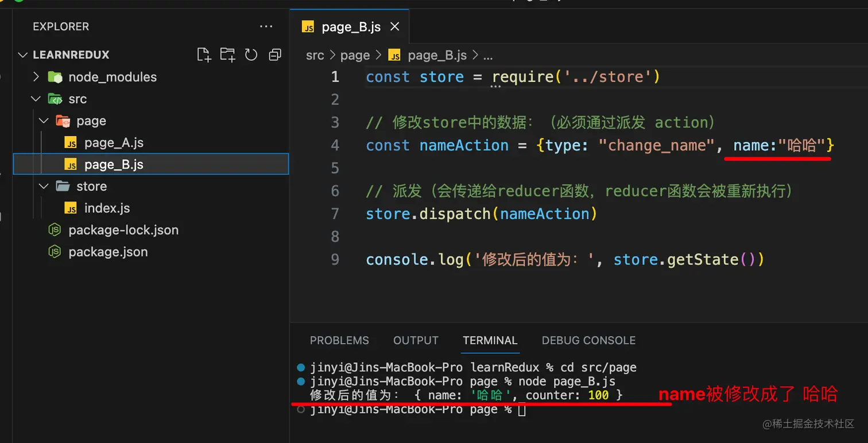Click "change_name" string on line 4

[657, 145]
